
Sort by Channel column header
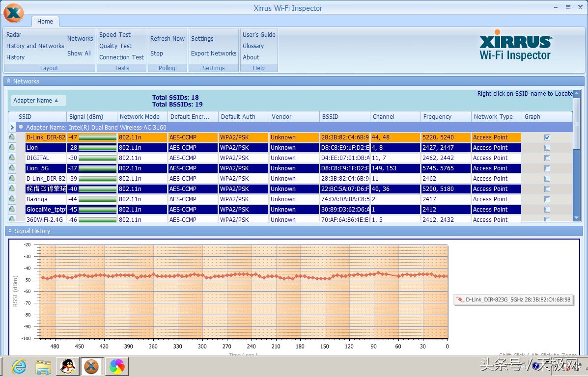tap(395, 116)
